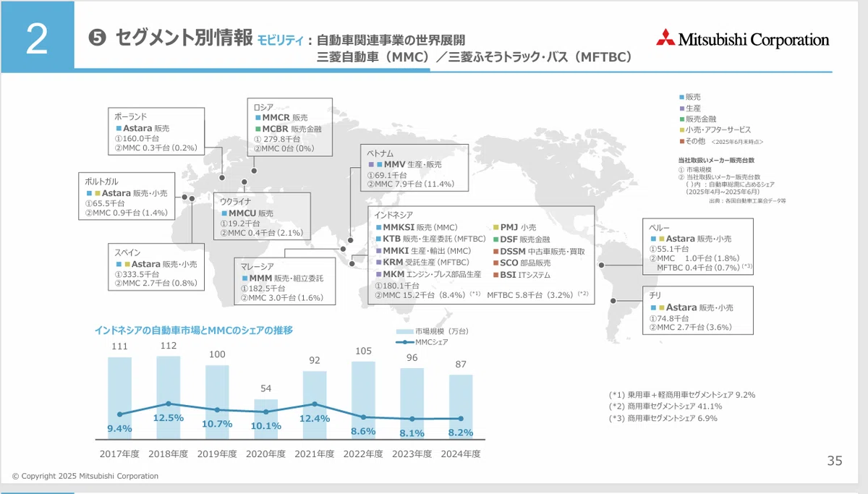Click the 2021年度 axis label

(x=315, y=453)
